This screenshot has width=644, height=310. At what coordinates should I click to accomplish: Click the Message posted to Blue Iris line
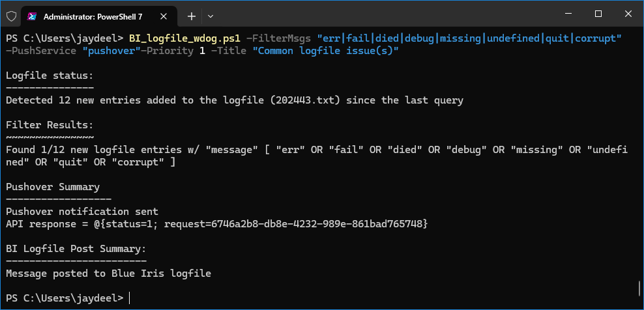coord(108,274)
